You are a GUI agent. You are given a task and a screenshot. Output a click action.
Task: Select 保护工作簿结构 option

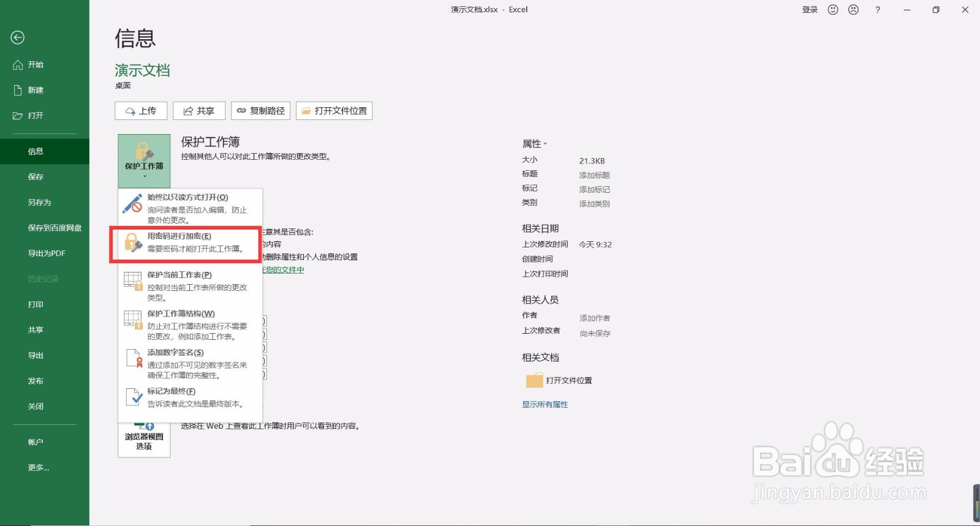(190, 325)
